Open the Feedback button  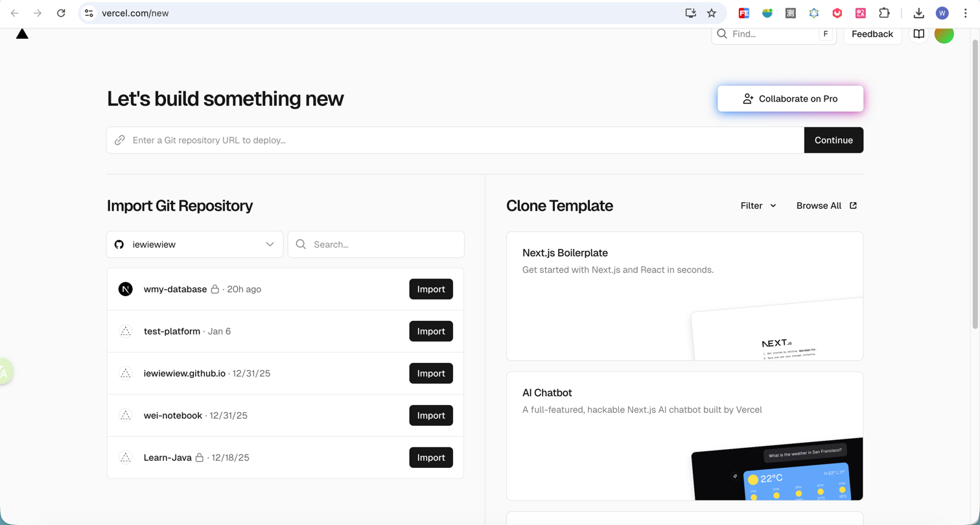click(x=872, y=34)
